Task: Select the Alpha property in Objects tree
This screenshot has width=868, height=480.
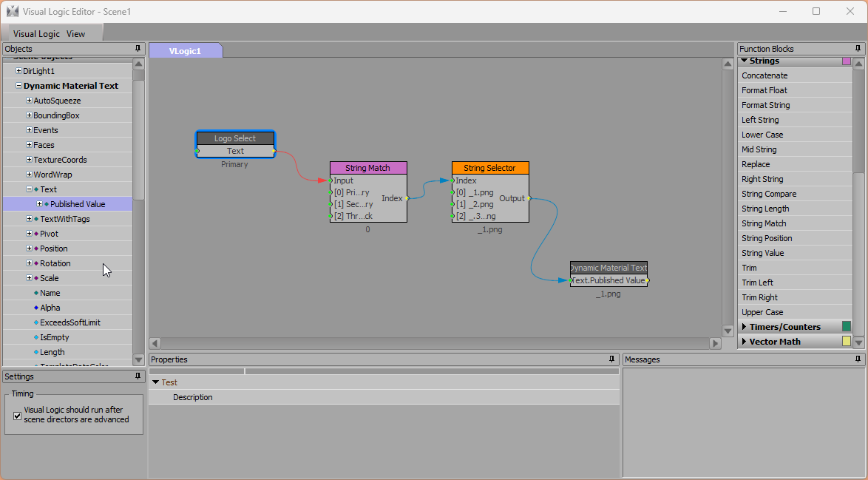Action: [50, 308]
